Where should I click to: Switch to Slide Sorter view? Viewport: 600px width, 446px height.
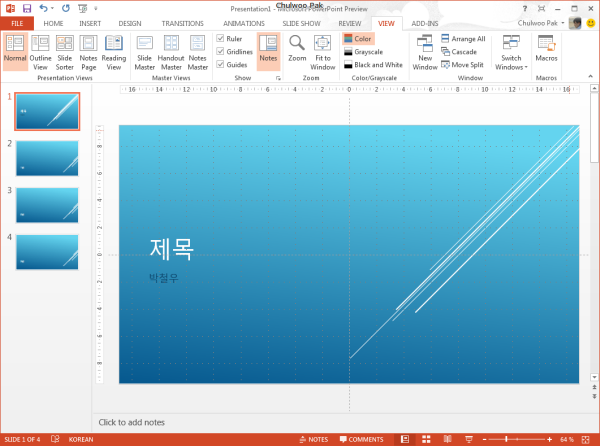[64, 52]
